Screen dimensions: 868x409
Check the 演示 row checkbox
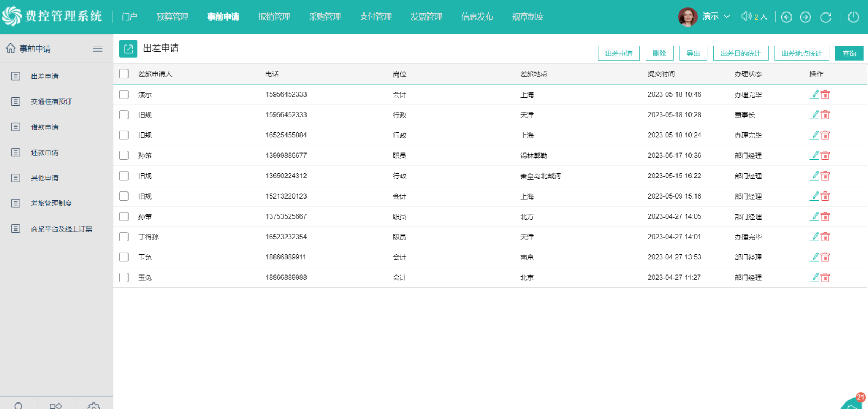124,94
